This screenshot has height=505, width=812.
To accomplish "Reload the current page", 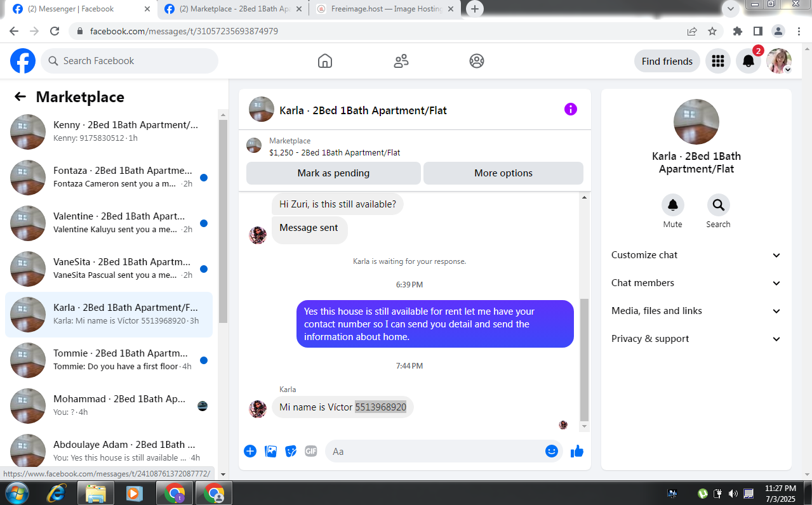I will pos(55,31).
